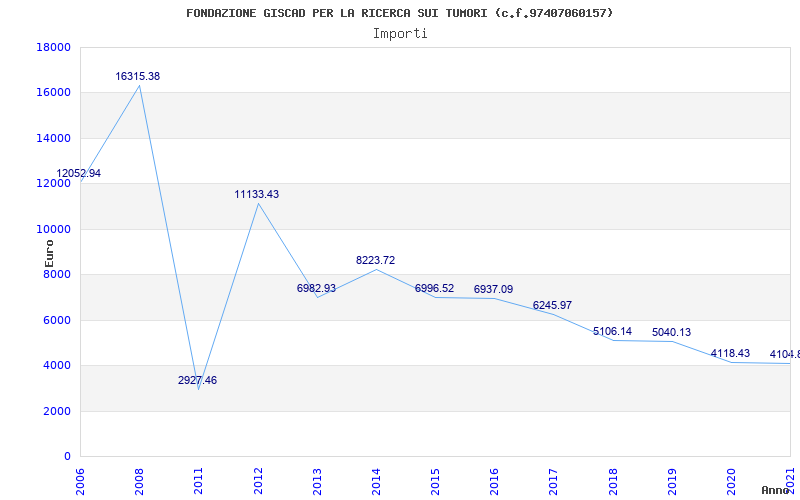
Task: Click the 5040.13 data label
Action: coord(671,332)
